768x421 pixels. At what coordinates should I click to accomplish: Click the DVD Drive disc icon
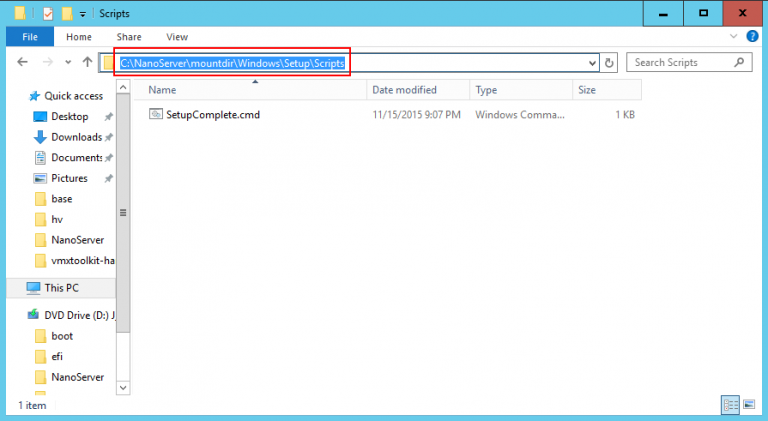tap(33, 314)
